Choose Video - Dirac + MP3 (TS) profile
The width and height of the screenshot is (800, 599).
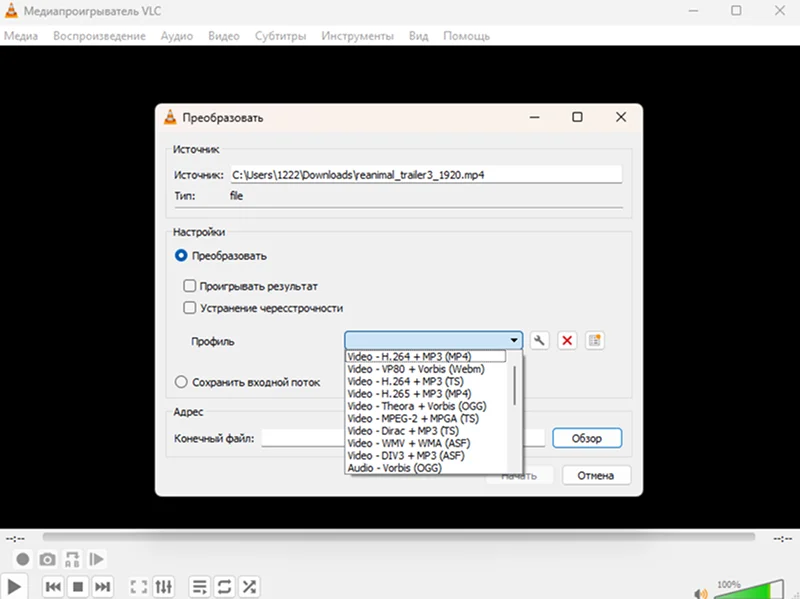[x=426, y=431]
